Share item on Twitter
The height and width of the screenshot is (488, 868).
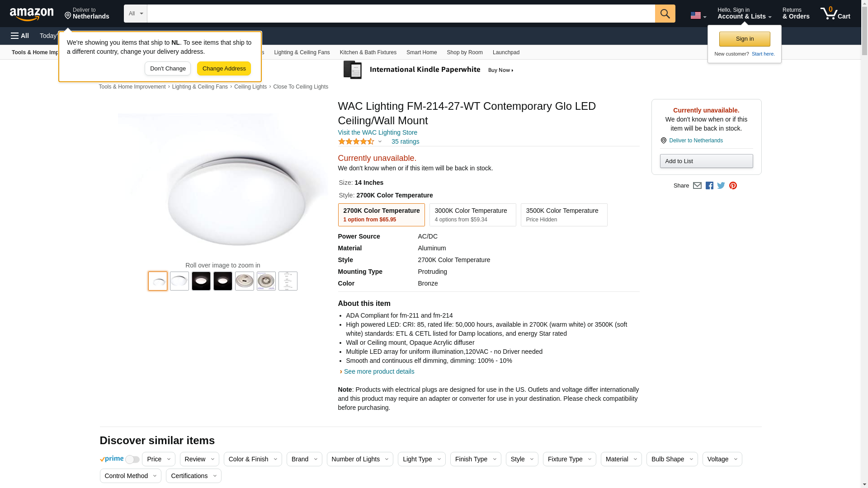click(721, 186)
